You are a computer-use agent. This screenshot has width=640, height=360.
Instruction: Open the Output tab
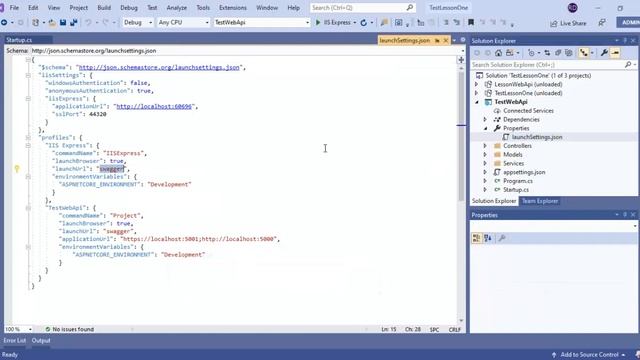41,340
